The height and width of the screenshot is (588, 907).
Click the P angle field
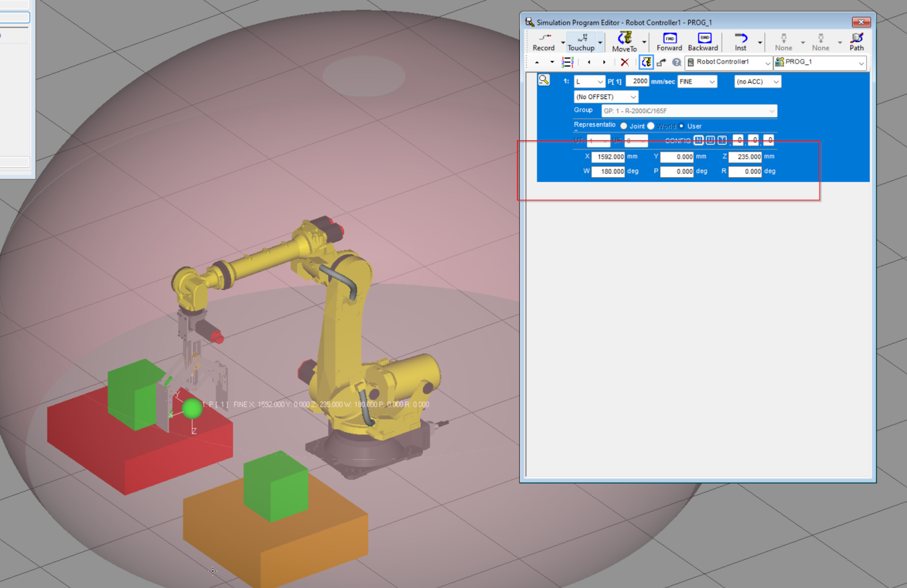677,172
